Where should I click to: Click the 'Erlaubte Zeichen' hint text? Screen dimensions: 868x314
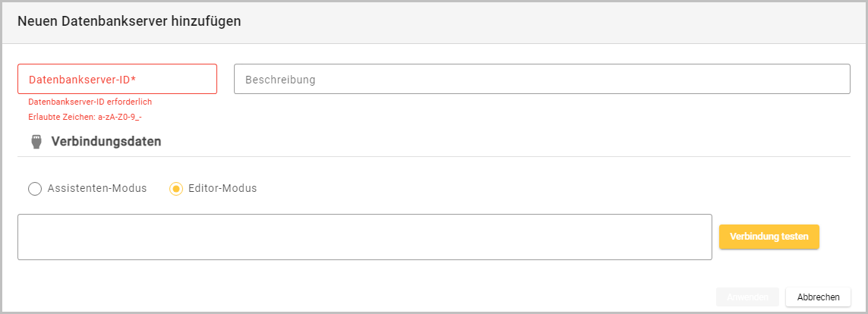(x=85, y=118)
